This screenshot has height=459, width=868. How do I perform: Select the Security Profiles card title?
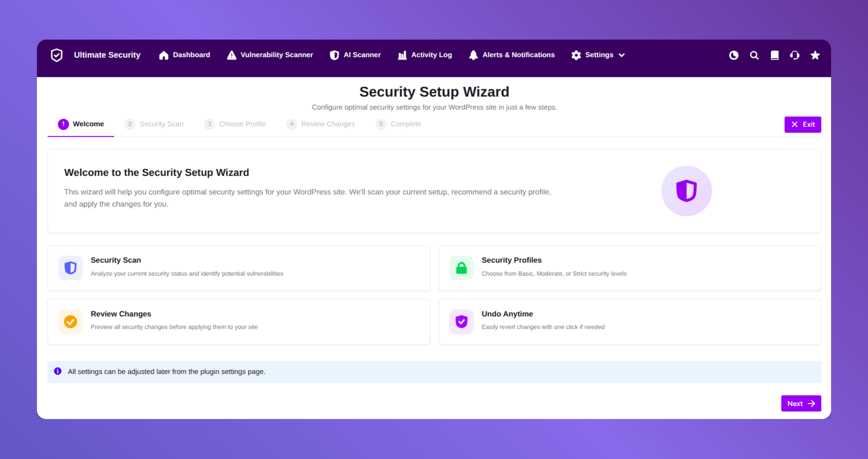(511, 260)
